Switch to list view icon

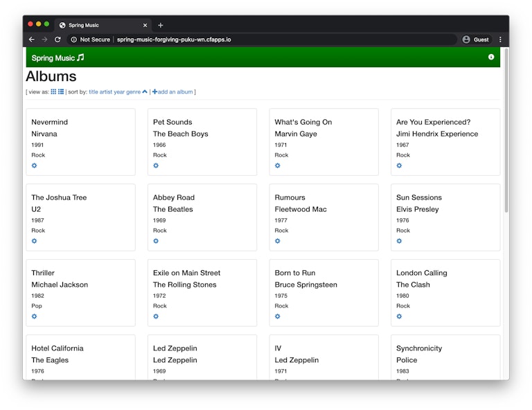(61, 91)
